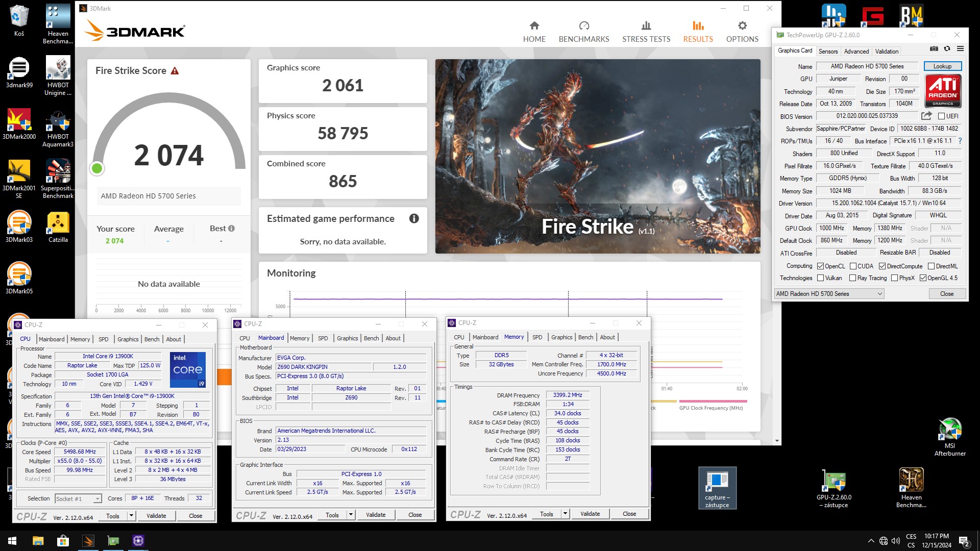980x551 pixels.
Task: Toggle the Ray Tracing checkbox in GPU-Z
Action: click(x=852, y=278)
